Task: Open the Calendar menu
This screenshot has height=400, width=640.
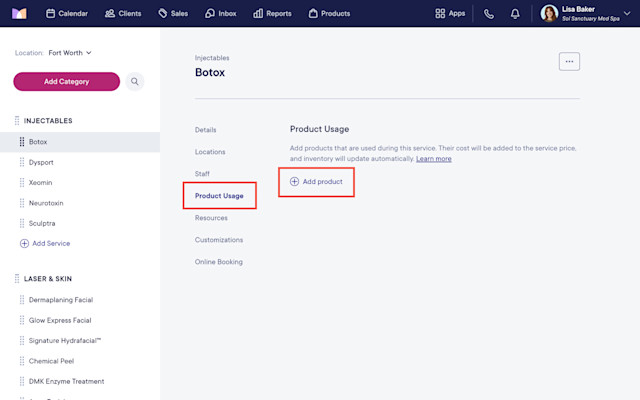Action: [x=67, y=13]
